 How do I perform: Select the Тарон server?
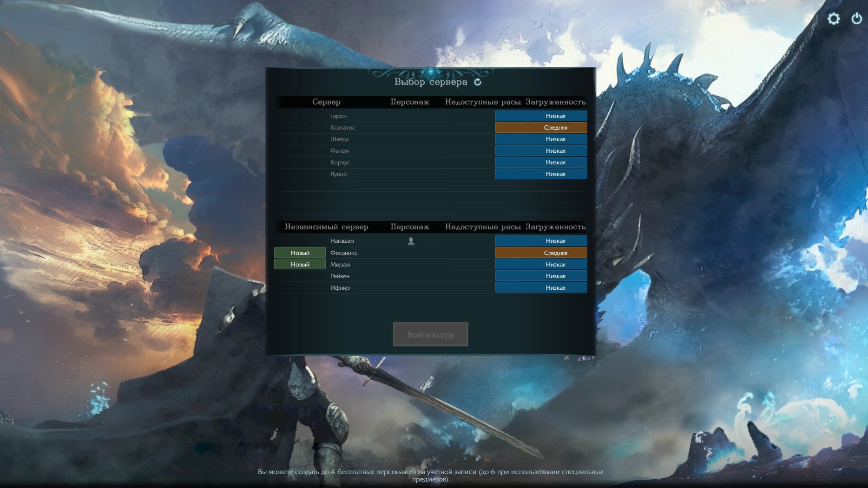(x=338, y=116)
